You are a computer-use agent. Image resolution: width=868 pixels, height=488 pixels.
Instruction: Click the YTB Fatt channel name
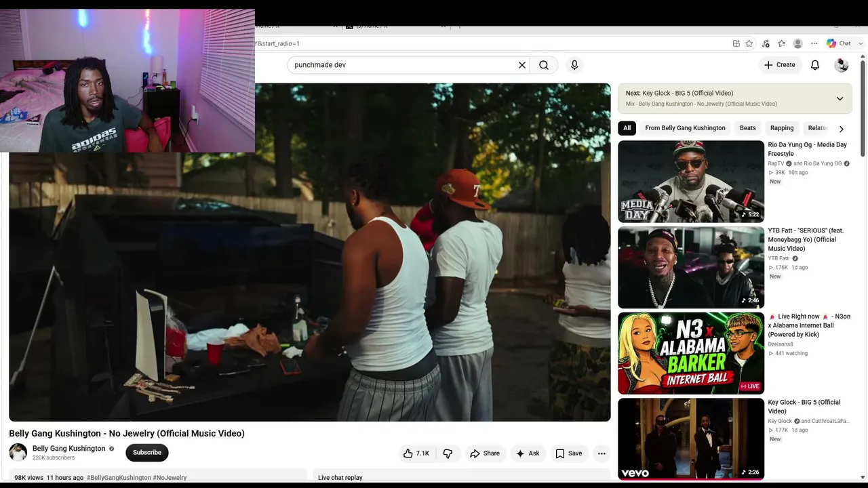(778, 258)
